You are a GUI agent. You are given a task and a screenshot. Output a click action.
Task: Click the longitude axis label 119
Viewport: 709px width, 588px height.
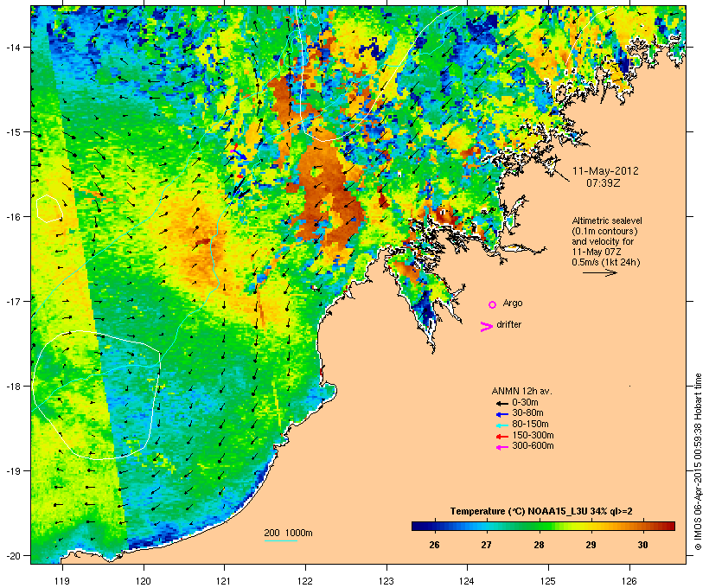click(x=62, y=581)
